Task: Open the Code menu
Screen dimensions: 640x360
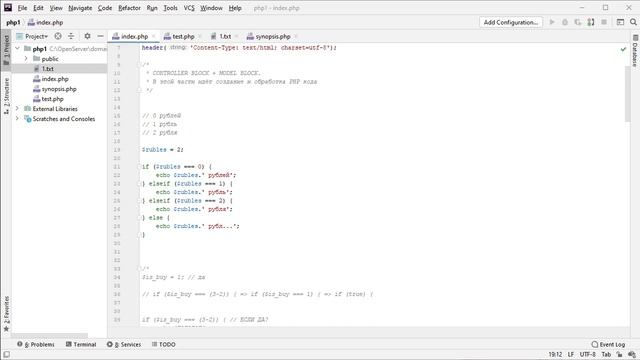Action: click(105, 8)
